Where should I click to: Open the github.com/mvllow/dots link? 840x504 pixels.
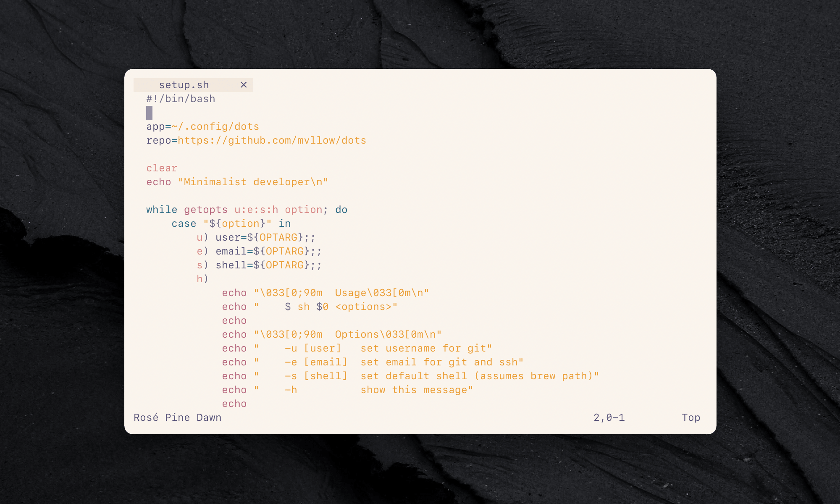tap(272, 140)
